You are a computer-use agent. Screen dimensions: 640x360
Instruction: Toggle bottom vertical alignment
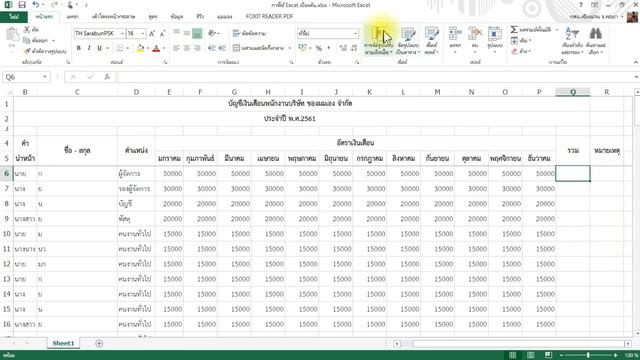(x=197, y=33)
